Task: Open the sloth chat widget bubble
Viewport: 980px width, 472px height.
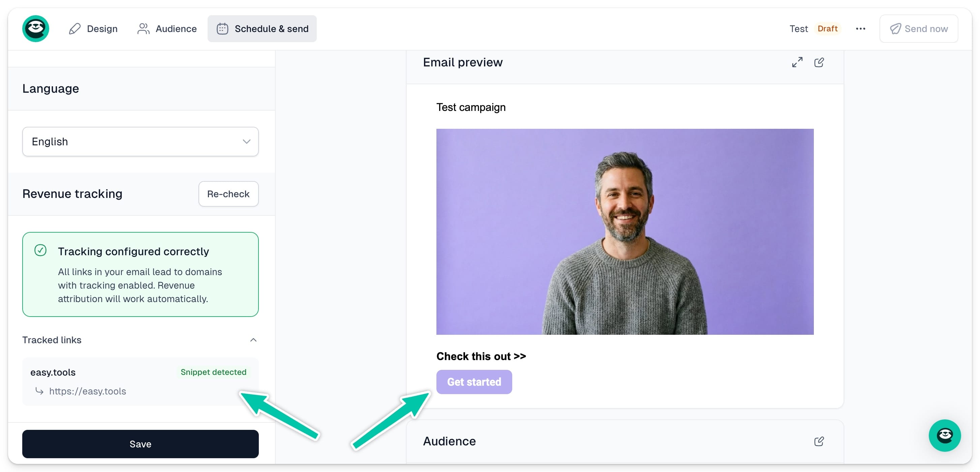Action: [944, 435]
